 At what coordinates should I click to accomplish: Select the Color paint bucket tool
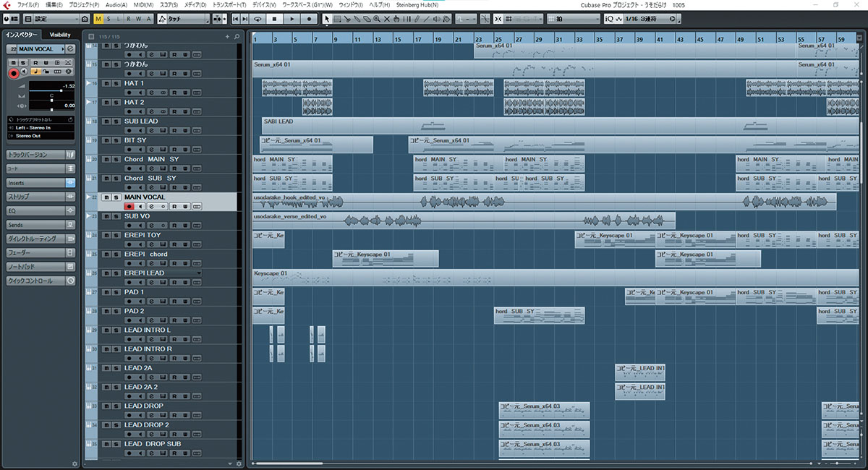pyautogui.click(x=446, y=18)
